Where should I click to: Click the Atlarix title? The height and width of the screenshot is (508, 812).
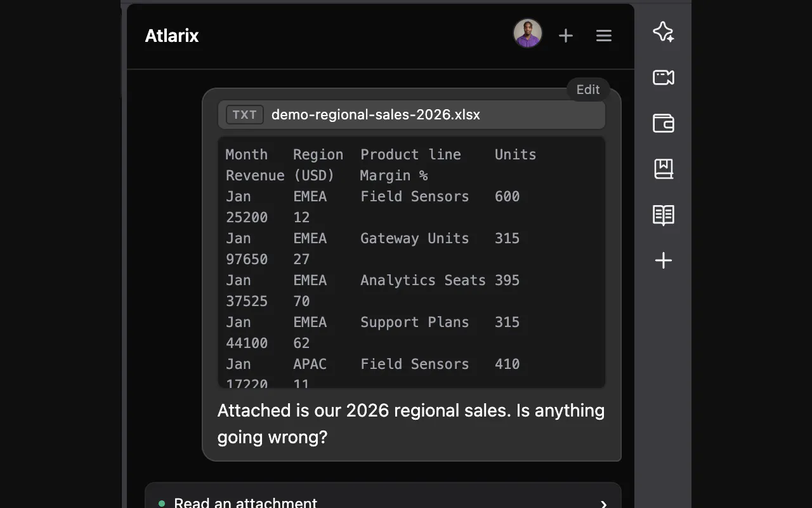coord(172,36)
